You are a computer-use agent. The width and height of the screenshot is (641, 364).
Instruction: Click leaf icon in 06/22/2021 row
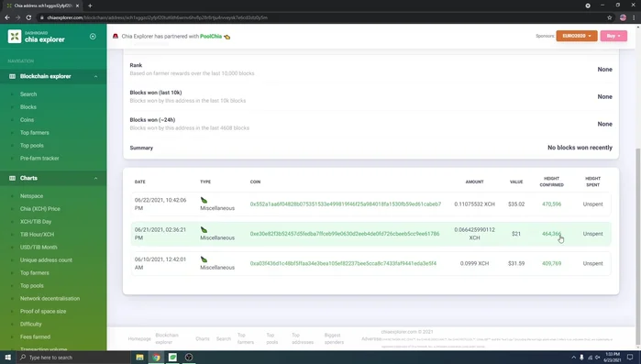click(204, 200)
